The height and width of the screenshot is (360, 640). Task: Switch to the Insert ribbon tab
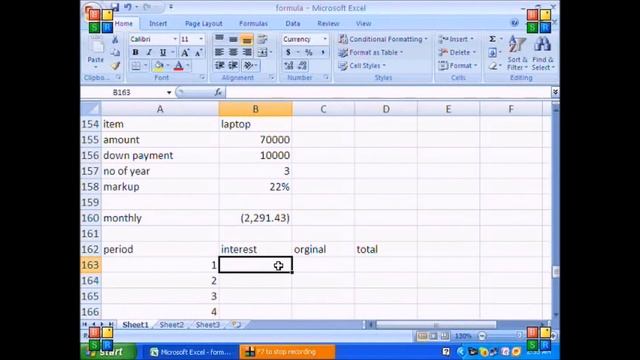click(x=158, y=24)
